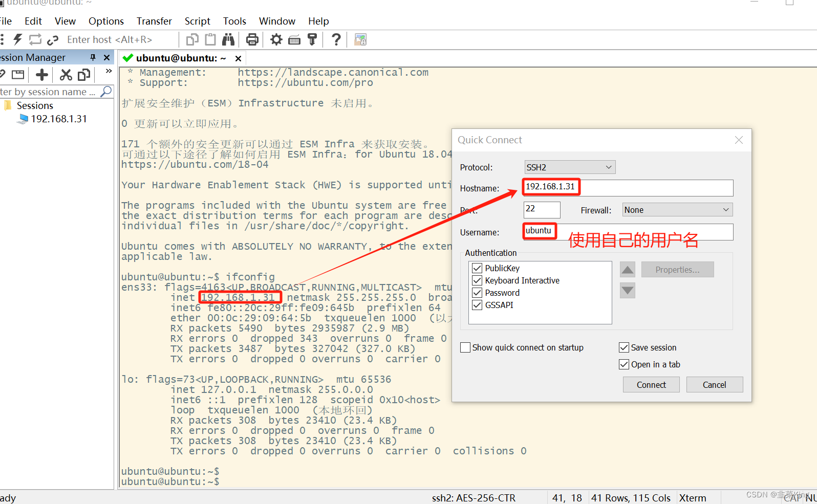The image size is (817, 504).
Task: Click 41 Rows, 115 Cols status text
Action: click(x=631, y=498)
